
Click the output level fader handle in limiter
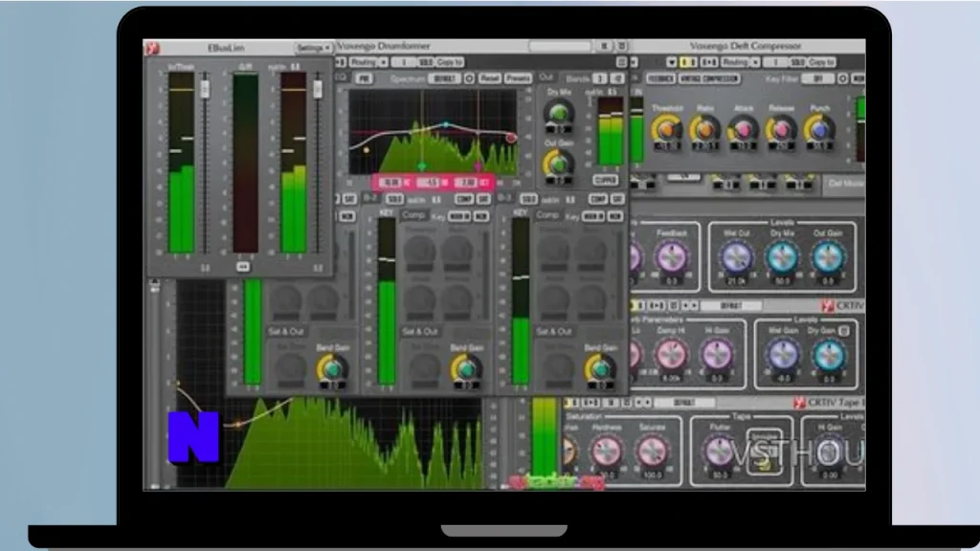(318, 88)
